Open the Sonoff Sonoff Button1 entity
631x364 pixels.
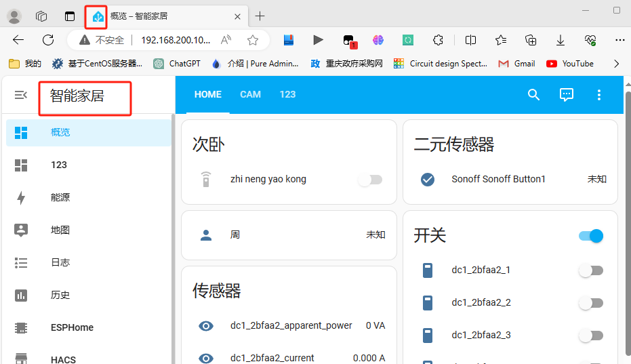tap(498, 180)
